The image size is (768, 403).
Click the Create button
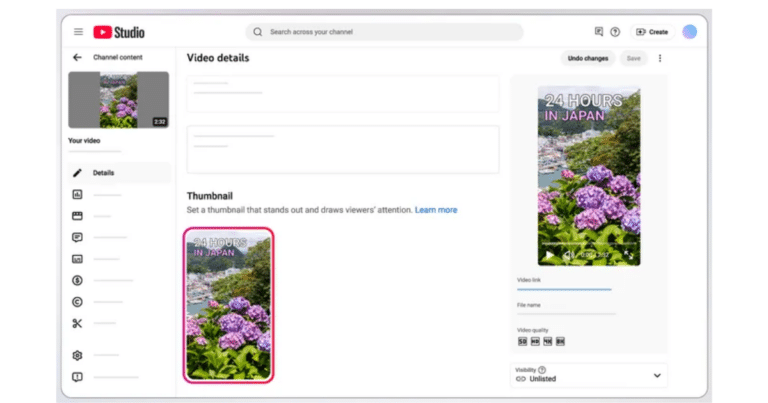click(x=652, y=32)
